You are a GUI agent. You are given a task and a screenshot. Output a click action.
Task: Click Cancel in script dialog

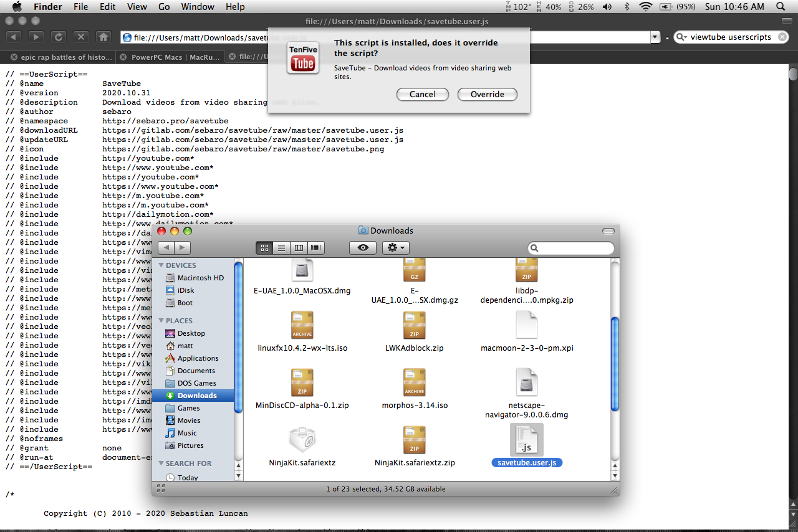422,95
